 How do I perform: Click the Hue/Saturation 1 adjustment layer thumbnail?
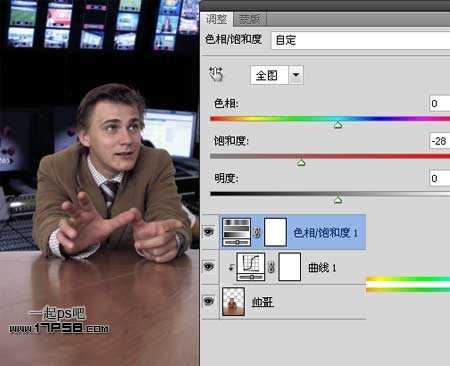[236, 232]
